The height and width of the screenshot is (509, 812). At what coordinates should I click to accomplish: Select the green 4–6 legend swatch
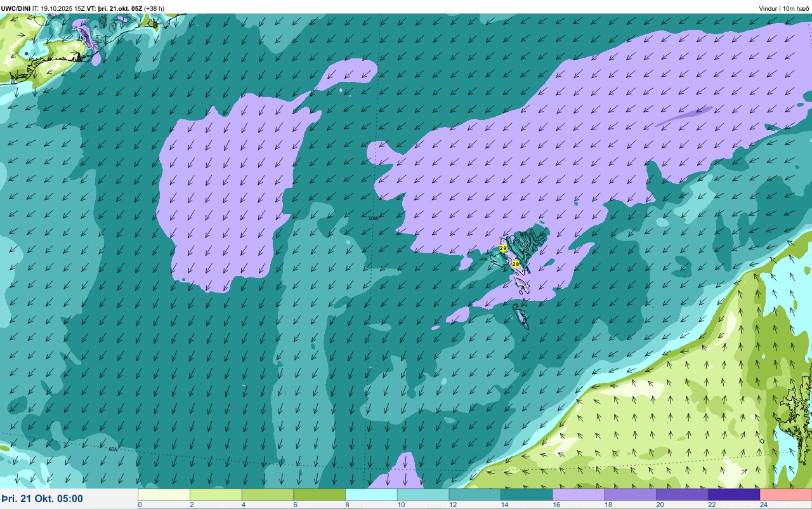click(268, 494)
